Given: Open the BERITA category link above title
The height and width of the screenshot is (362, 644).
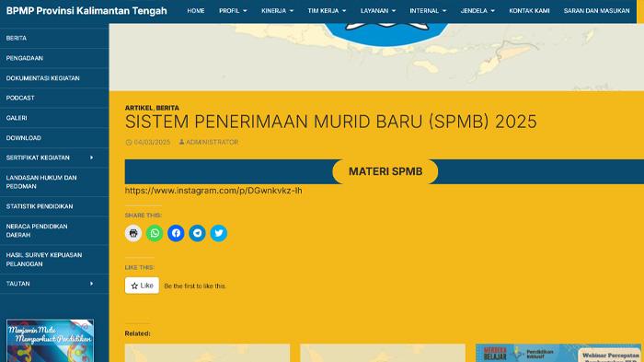Looking at the screenshot, I should point(167,108).
